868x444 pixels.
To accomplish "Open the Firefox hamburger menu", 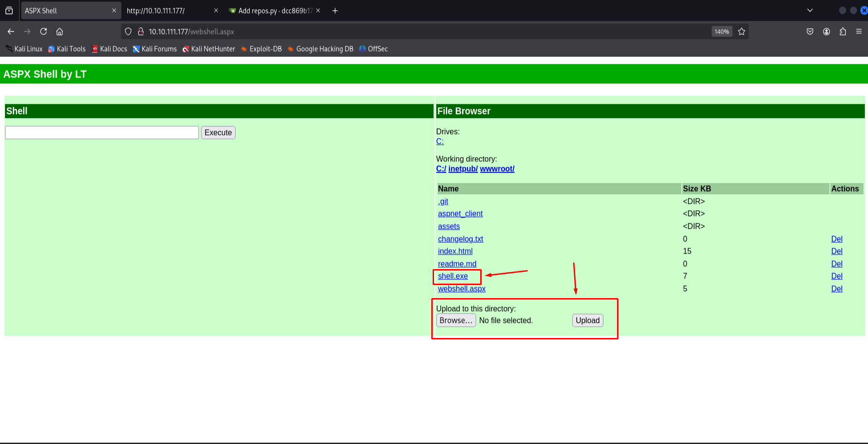I will [x=858, y=31].
